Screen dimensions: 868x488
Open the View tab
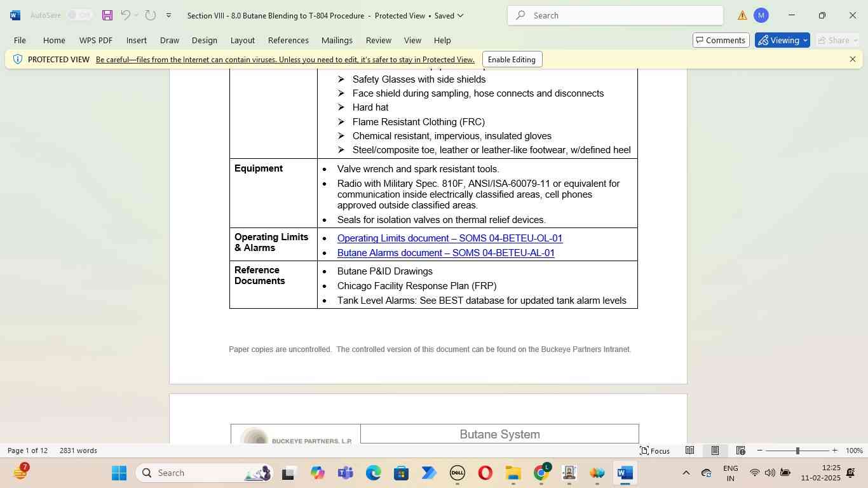(x=413, y=40)
